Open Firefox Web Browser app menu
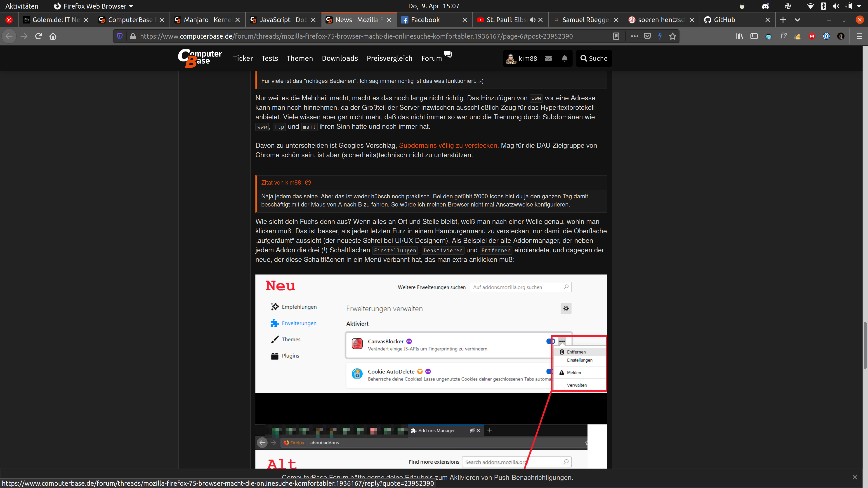Image resolution: width=868 pixels, height=488 pixels. 94,6
